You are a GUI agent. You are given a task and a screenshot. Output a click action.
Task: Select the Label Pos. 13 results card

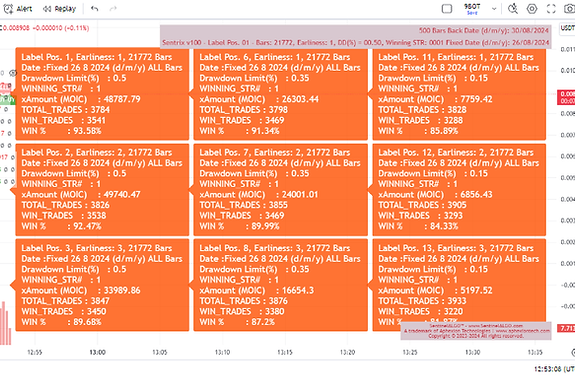tap(459, 285)
